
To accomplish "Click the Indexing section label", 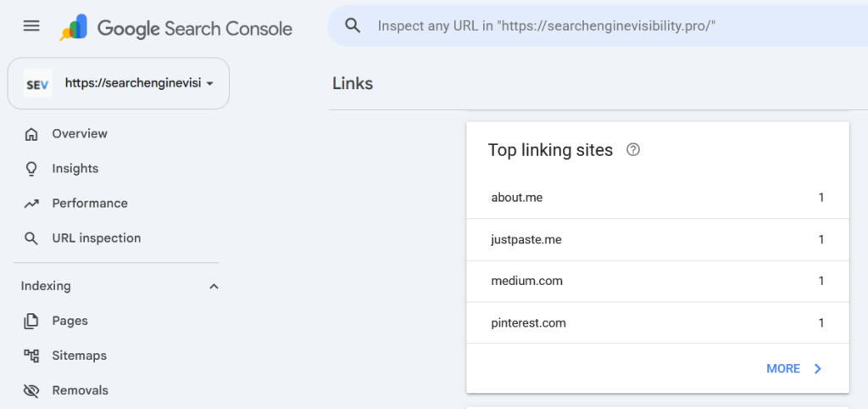I will (46, 287).
